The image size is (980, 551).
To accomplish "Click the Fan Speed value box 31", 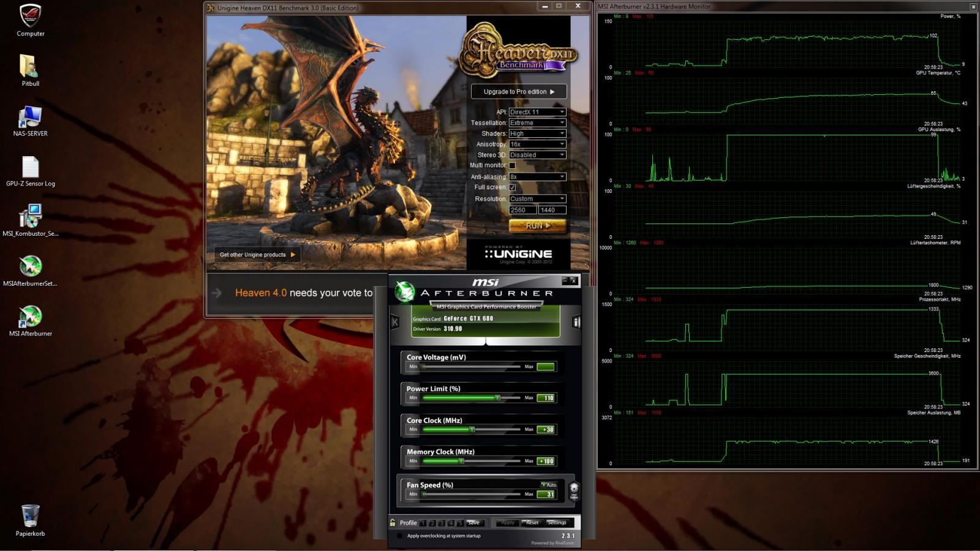I will tap(546, 494).
